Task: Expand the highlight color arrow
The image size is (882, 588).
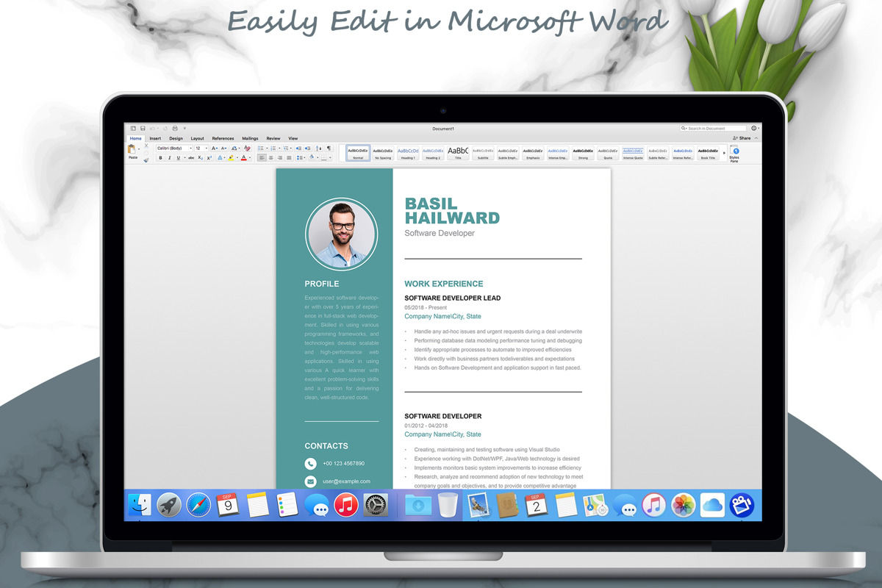Action: click(x=237, y=157)
